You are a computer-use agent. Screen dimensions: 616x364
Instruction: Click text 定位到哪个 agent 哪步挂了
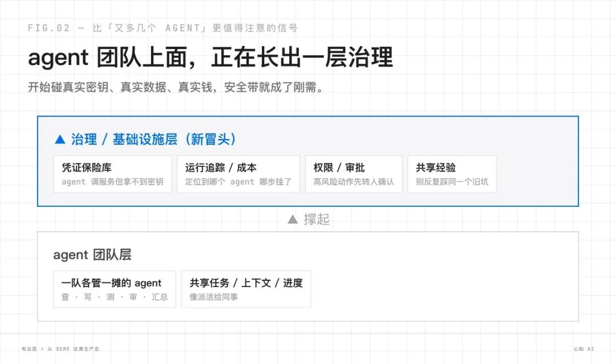pos(238,182)
